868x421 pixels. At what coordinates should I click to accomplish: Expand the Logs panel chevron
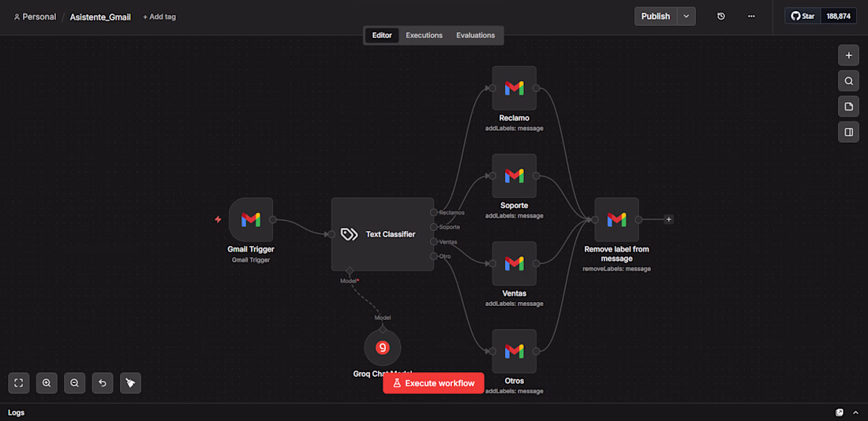(x=856, y=412)
